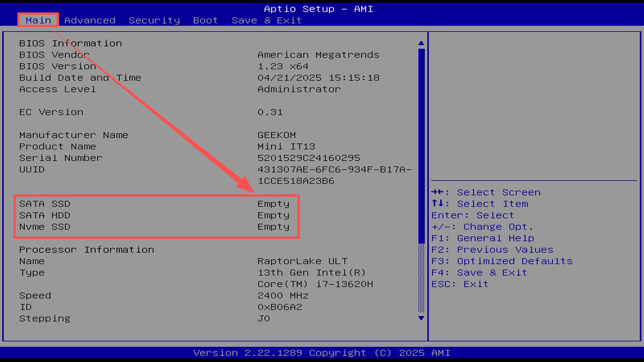Screen dimensions: 644x362
Task: Click the scrollbar thumb in the main panel
Action: [421, 146]
